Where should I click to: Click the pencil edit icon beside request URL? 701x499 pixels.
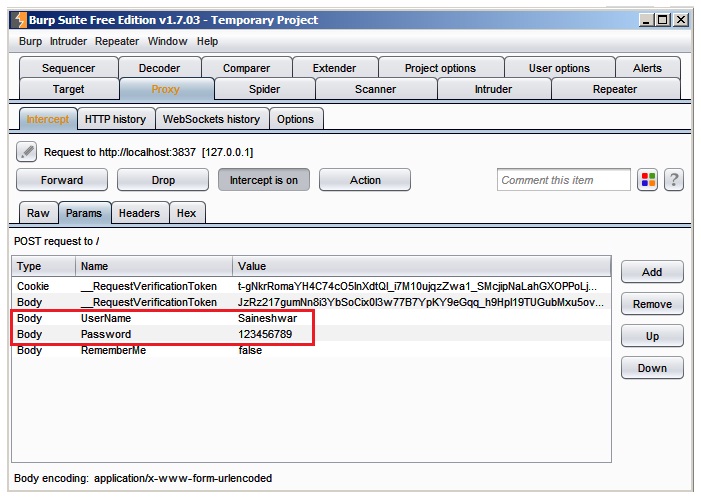click(x=26, y=152)
